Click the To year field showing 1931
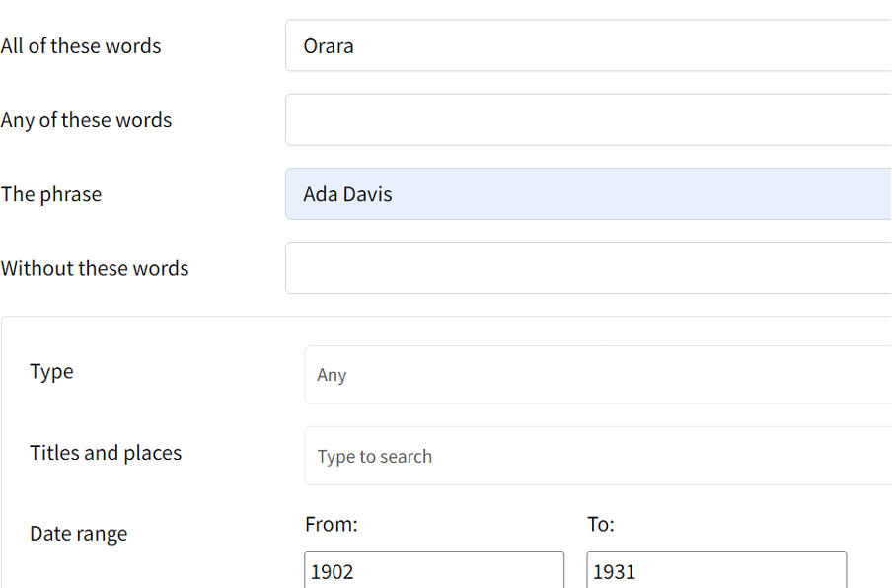The height and width of the screenshot is (588, 892). point(716,571)
